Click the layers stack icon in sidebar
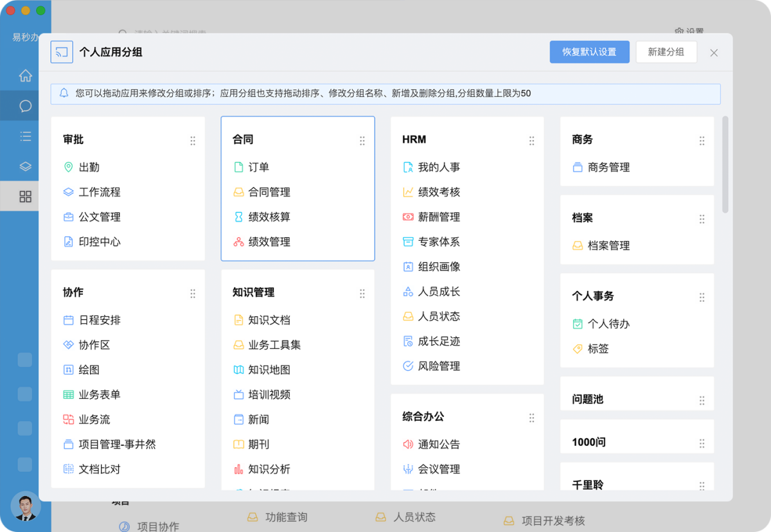 click(25, 166)
